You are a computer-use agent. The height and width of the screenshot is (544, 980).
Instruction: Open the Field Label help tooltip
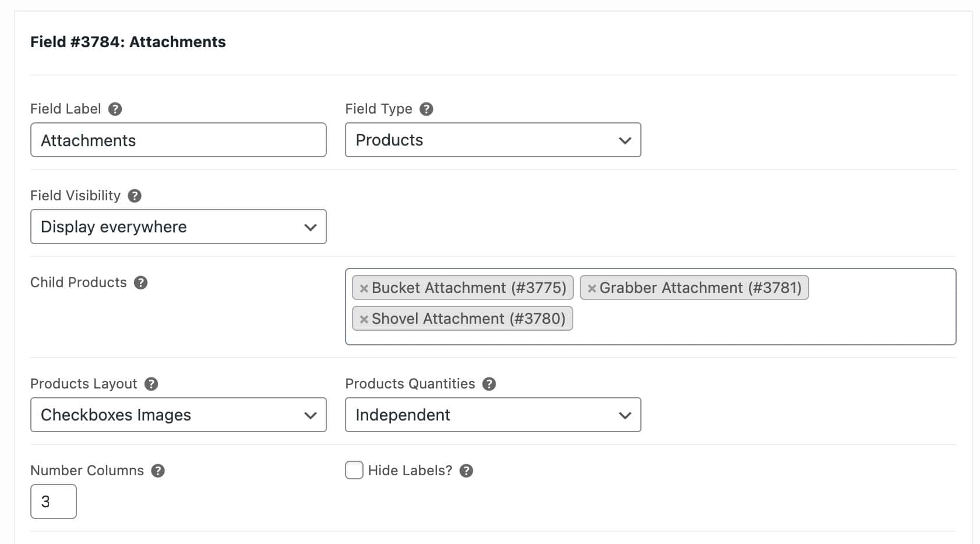tap(114, 108)
